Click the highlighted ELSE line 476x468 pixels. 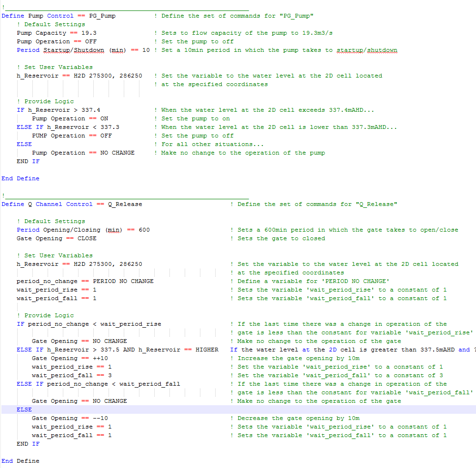pos(24,409)
